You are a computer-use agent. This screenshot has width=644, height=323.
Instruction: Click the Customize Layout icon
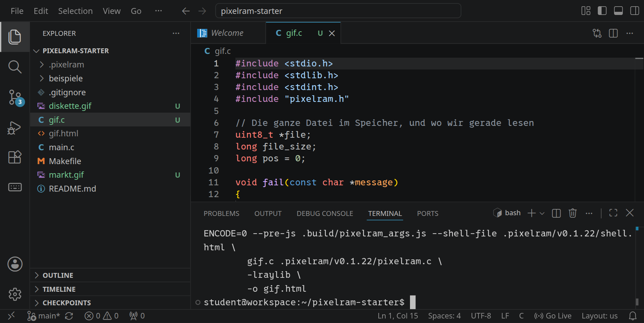click(x=586, y=11)
